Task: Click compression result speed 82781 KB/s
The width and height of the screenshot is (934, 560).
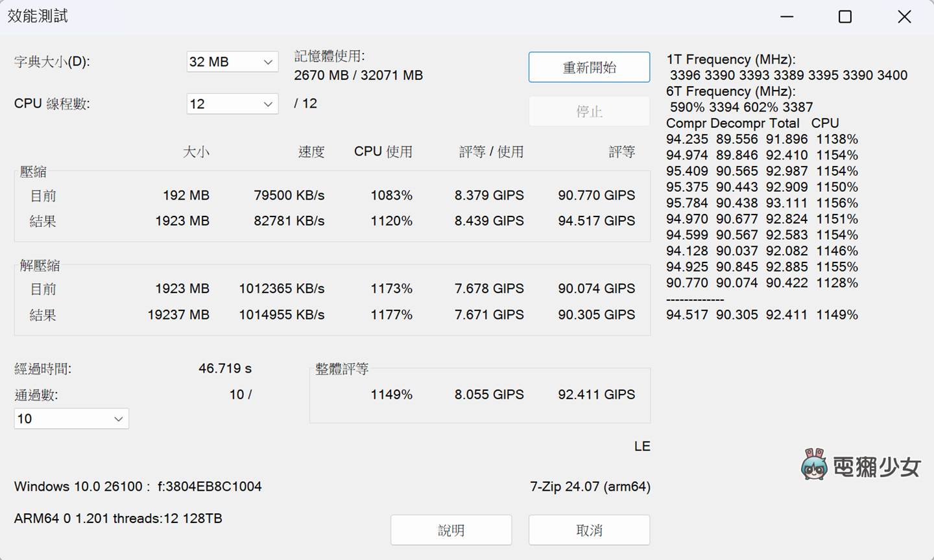Action: click(x=289, y=221)
